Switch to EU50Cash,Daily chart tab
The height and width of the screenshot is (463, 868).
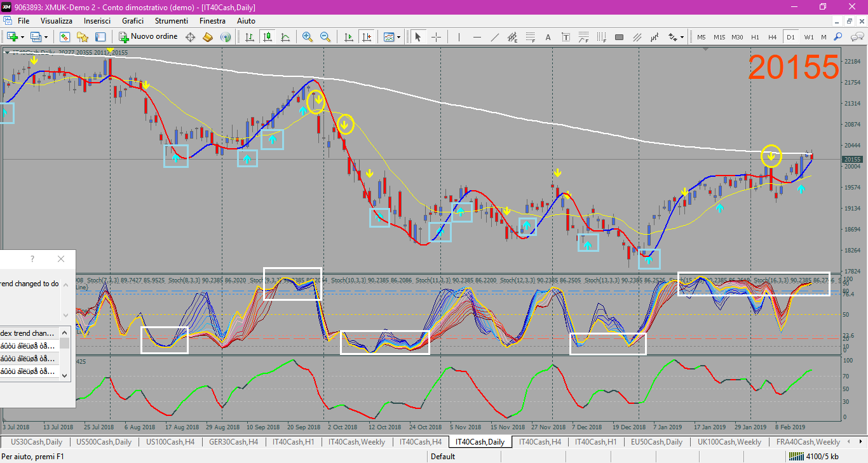pos(656,441)
